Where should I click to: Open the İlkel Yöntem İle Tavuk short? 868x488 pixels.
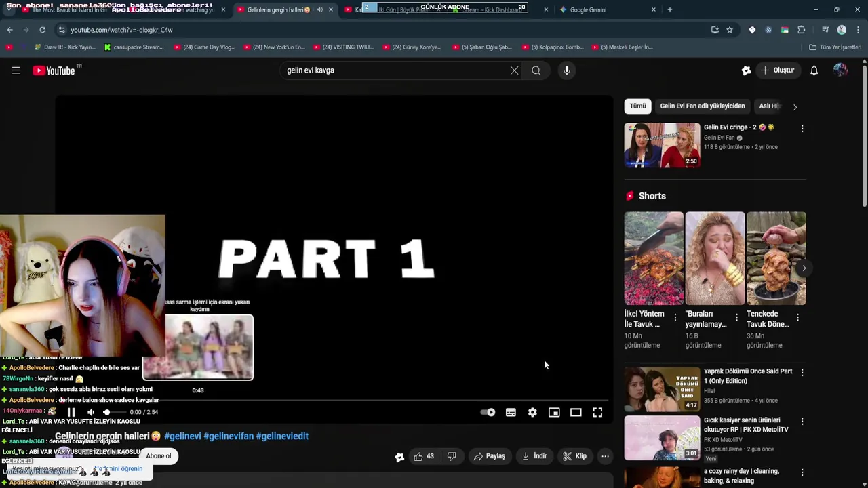[654, 258]
